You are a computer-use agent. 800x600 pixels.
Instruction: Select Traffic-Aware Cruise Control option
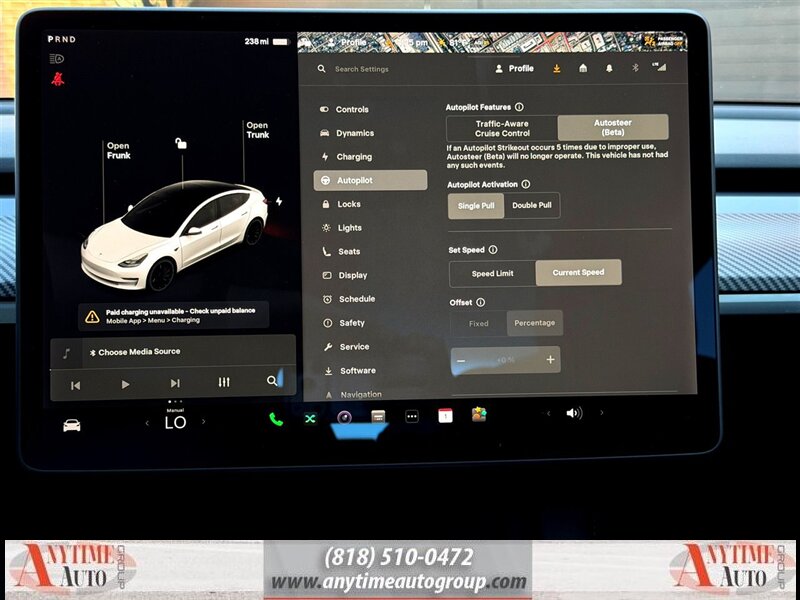point(502,128)
